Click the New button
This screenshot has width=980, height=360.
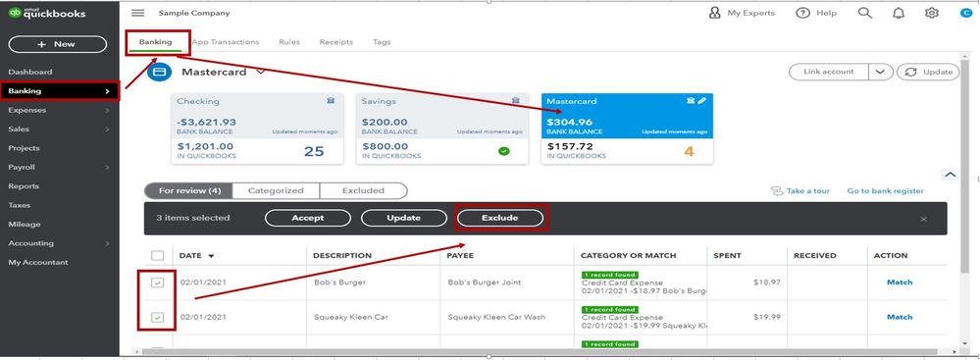(x=58, y=44)
